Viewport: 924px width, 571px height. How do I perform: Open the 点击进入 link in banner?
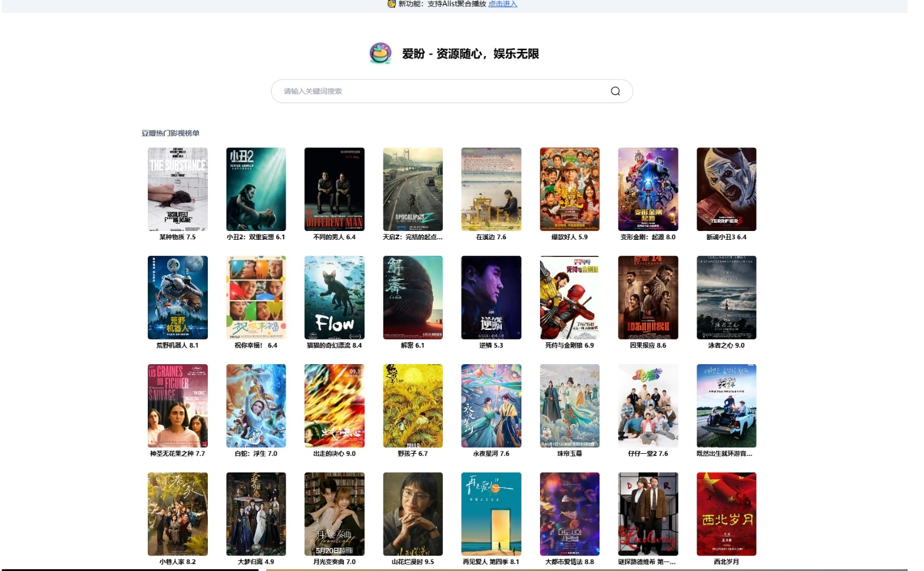coord(502,4)
